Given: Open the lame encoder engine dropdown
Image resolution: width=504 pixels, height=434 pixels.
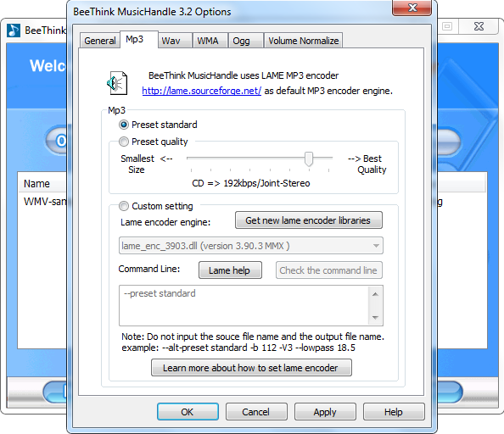Looking at the screenshot, I should [x=250, y=246].
